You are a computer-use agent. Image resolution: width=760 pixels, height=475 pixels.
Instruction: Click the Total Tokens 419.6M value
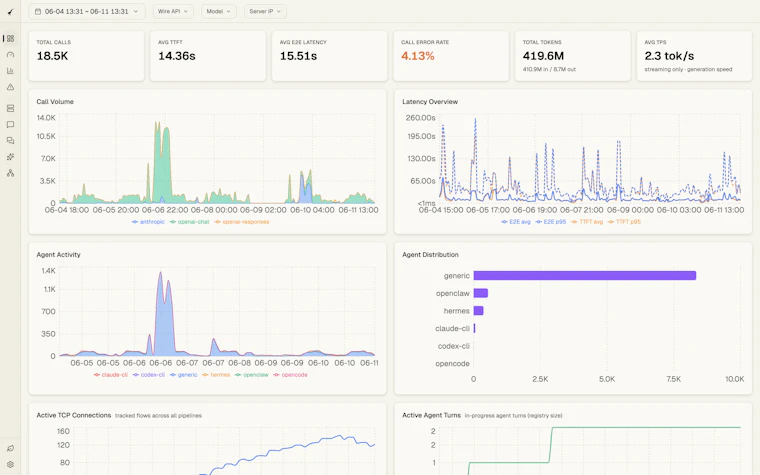coord(543,56)
